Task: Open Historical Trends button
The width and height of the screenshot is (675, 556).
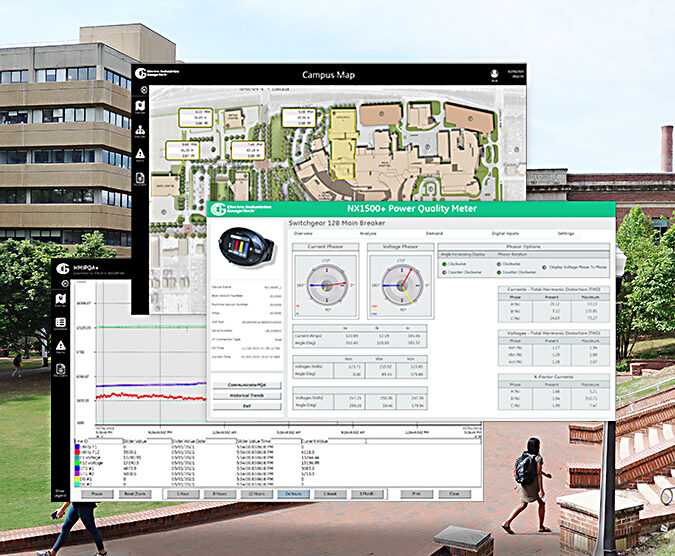Action: [x=247, y=395]
